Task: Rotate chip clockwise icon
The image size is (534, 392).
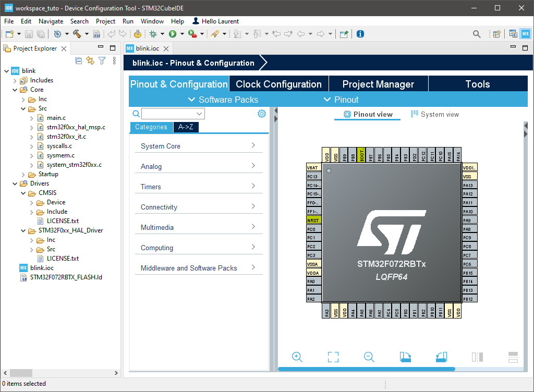Action: 405,357
